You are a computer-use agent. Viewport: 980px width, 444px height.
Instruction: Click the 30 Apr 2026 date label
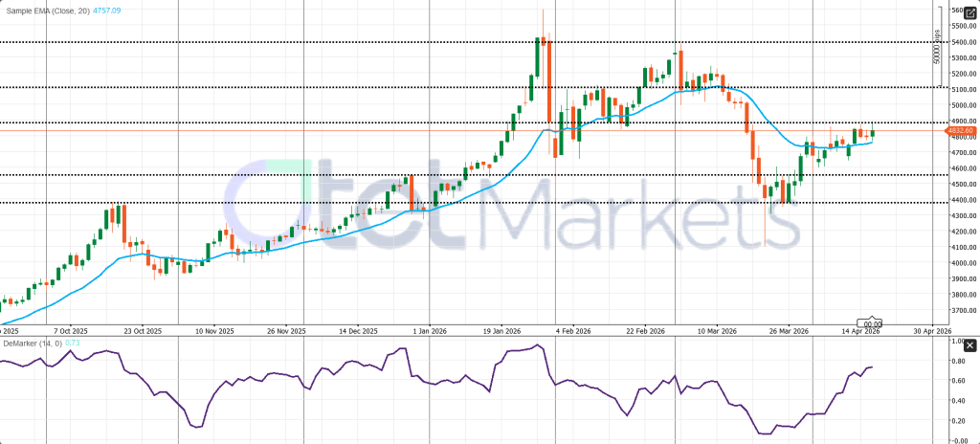930,330
